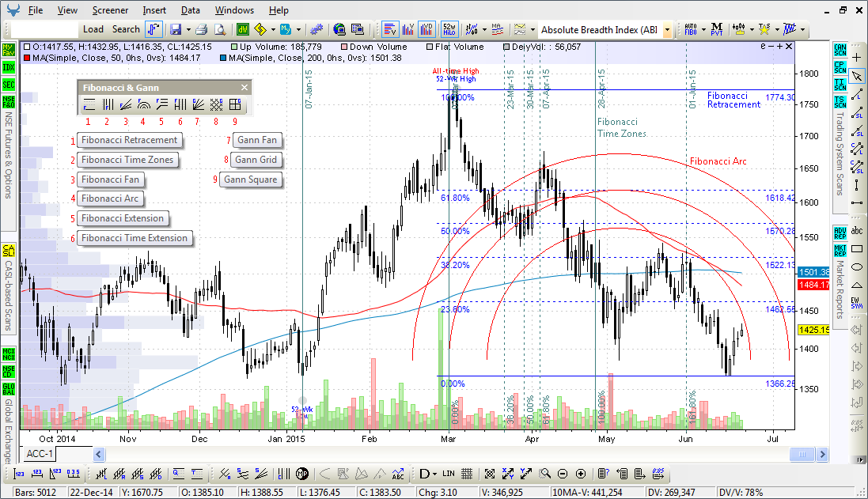Image resolution: width=868 pixels, height=499 pixels.
Task: Click the MP market profile icon
Action: 302,474
